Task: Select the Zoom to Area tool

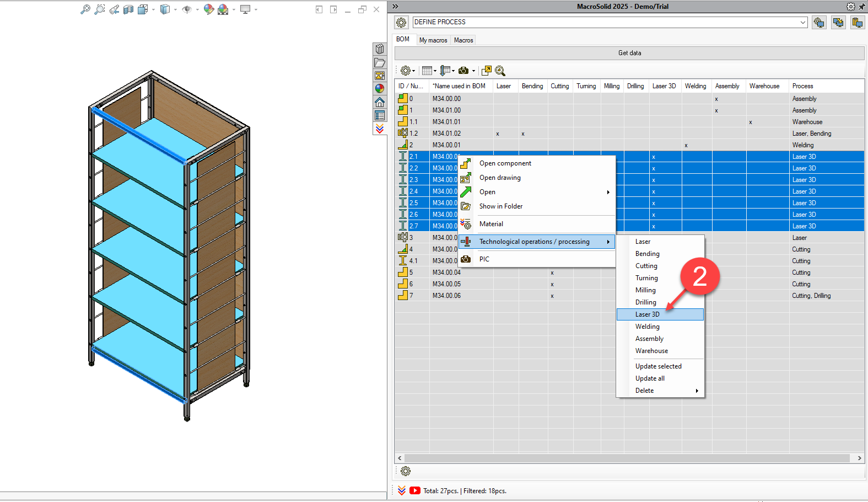Action: click(x=100, y=9)
